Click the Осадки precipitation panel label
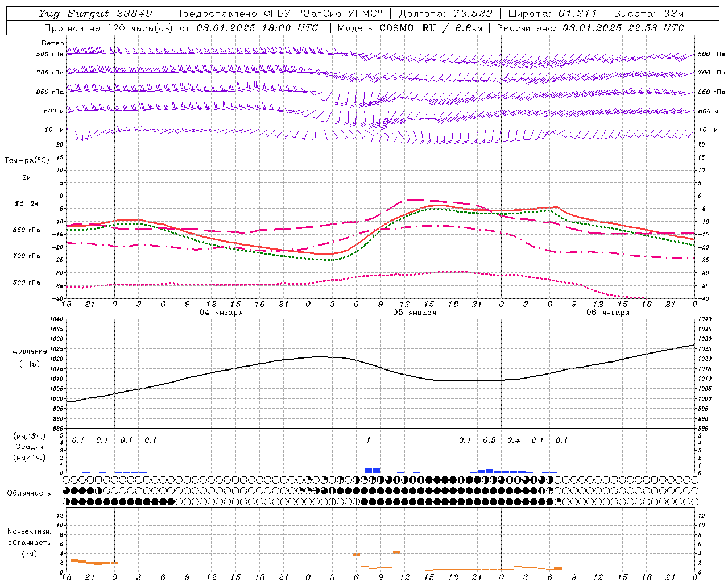 pos(30,447)
